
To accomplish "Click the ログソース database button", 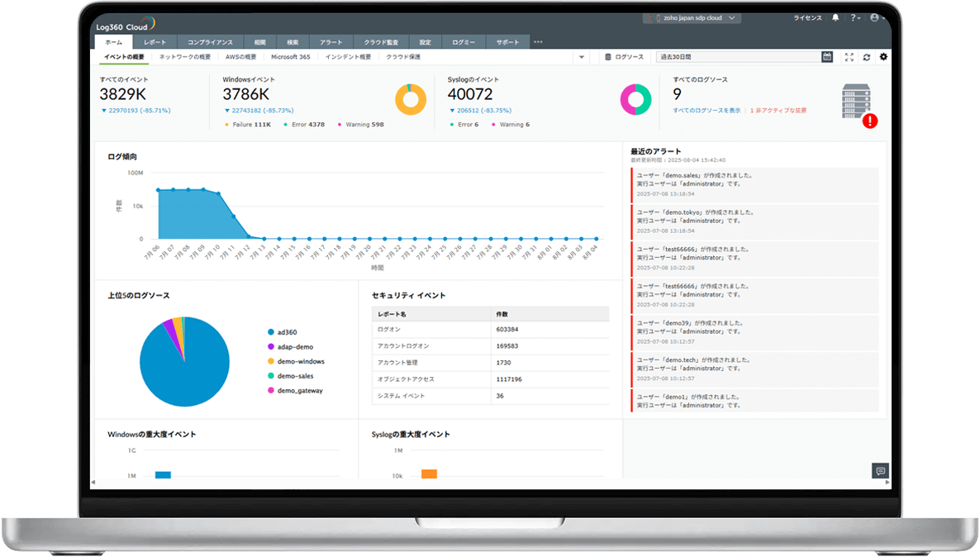I will [x=624, y=57].
